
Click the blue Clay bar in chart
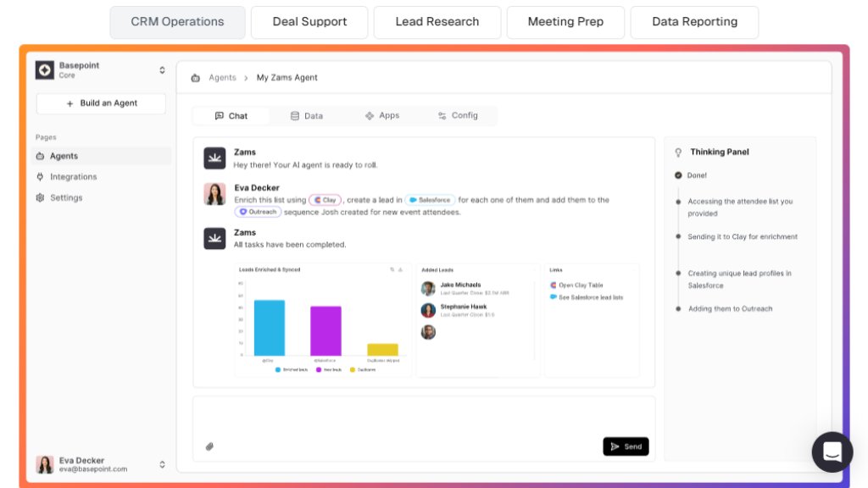(x=270, y=328)
